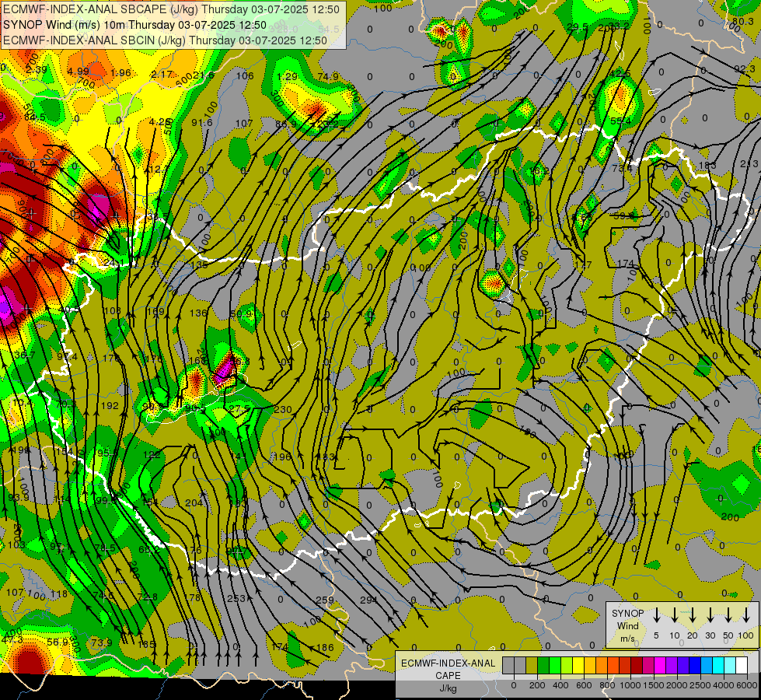This screenshot has height=700, width=761.
Task: Click the map value 135
Action: (199, 265)
